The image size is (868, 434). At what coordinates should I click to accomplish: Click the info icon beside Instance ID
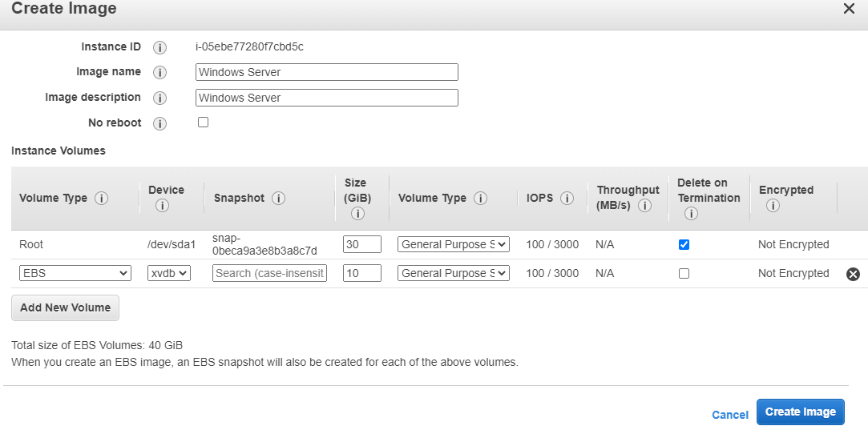pos(159,47)
